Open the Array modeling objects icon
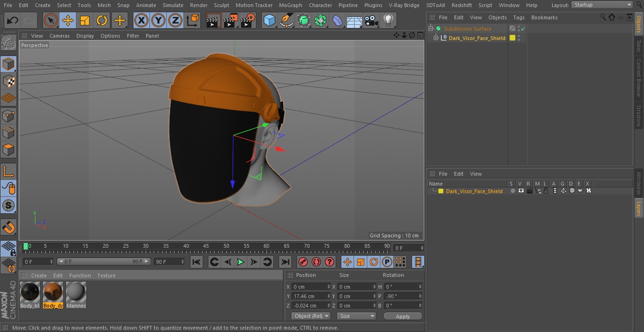644x332 pixels. 321,20
